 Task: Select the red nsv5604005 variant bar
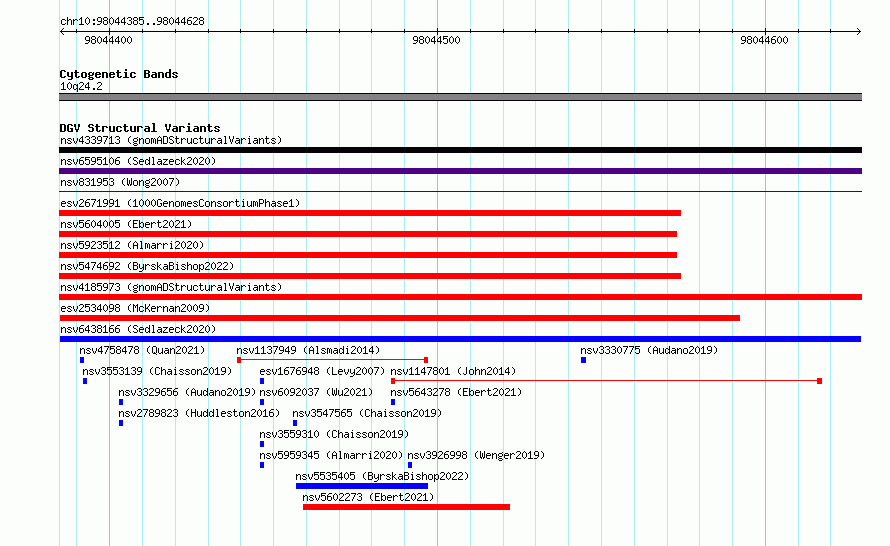point(368,234)
